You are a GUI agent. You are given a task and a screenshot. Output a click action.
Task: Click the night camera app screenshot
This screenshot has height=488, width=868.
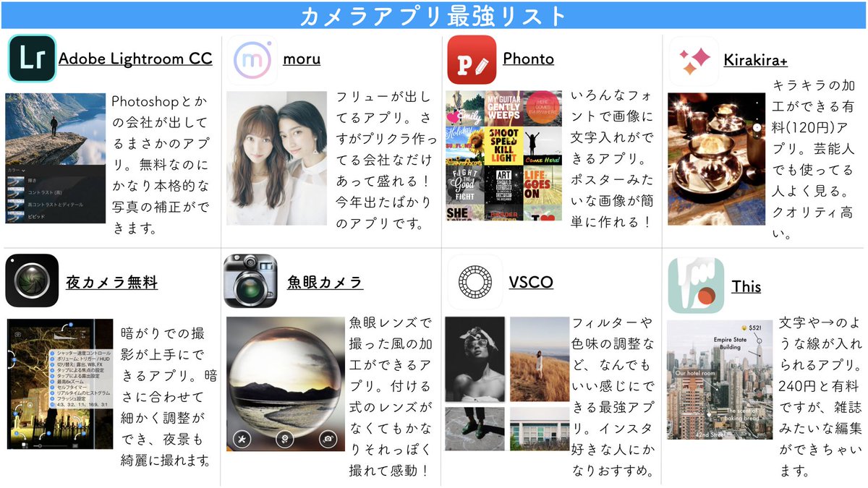tap(60, 384)
